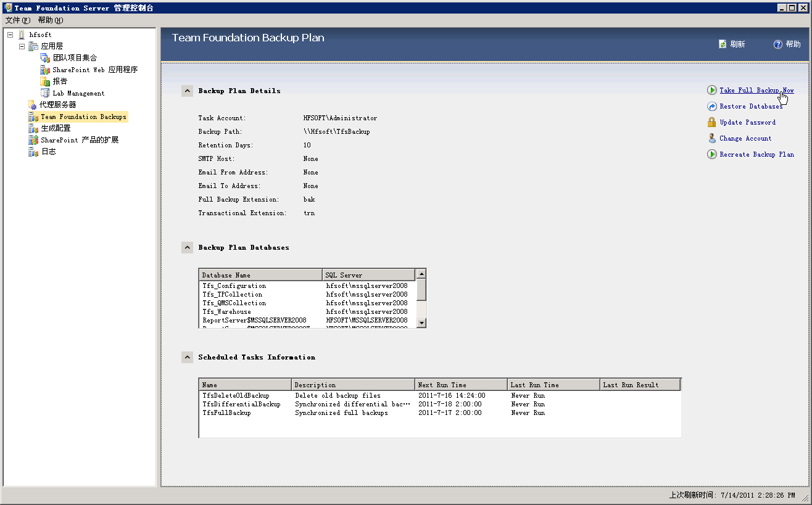Screen dimensions: 812x505
Task: Click the Last Run Result column header
Action: pyautogui.click(x=640, y=385)
